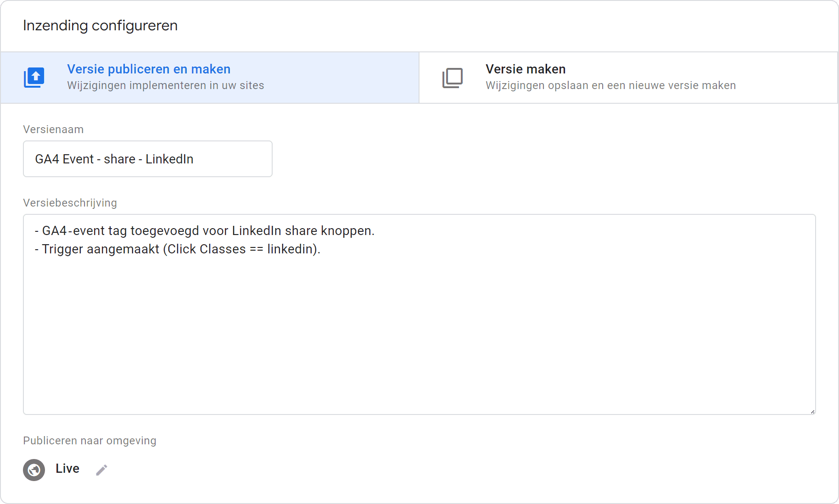Click the 'GA4 Event - share - LinkedIn' text
This screenshot has height=504, width=839.
[x=114, y=159]
